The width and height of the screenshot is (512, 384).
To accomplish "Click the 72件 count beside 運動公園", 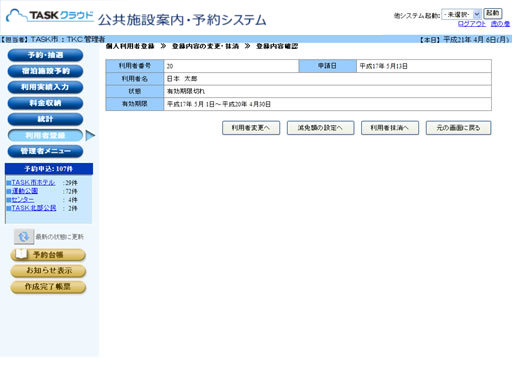I will point(70,191).
